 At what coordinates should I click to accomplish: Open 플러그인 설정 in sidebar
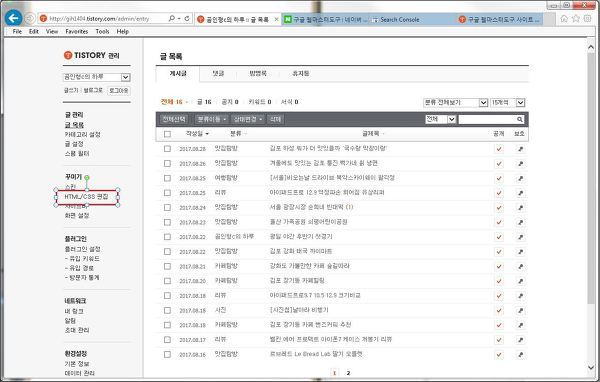pos(83,249)
